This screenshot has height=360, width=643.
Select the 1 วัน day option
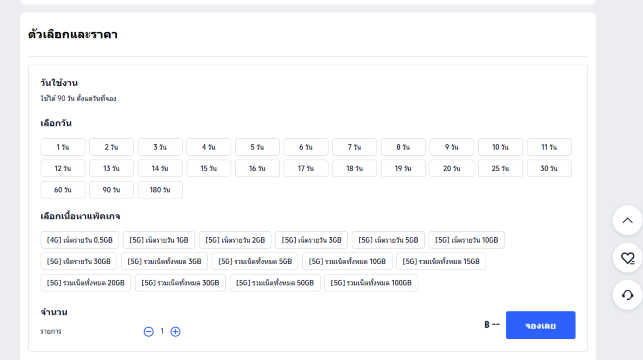[63, 147]
